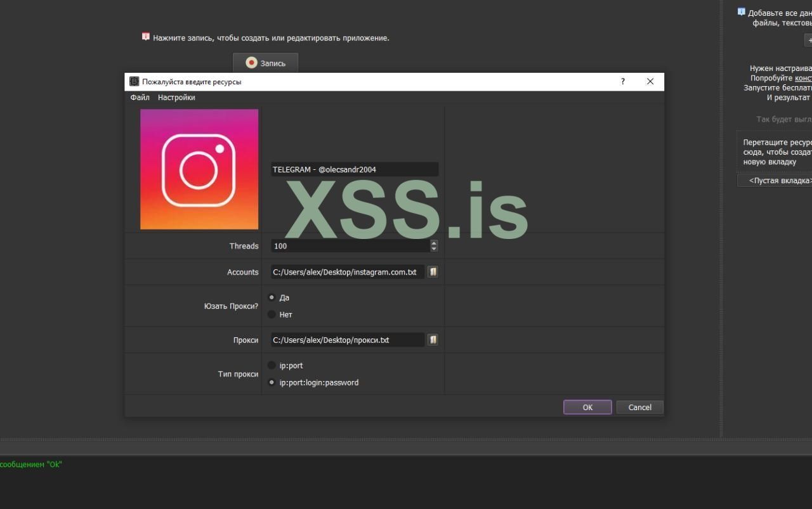Click the 'Тип прокси' label
This screenshot has height=509, width=812.
[x=238, y=374]
